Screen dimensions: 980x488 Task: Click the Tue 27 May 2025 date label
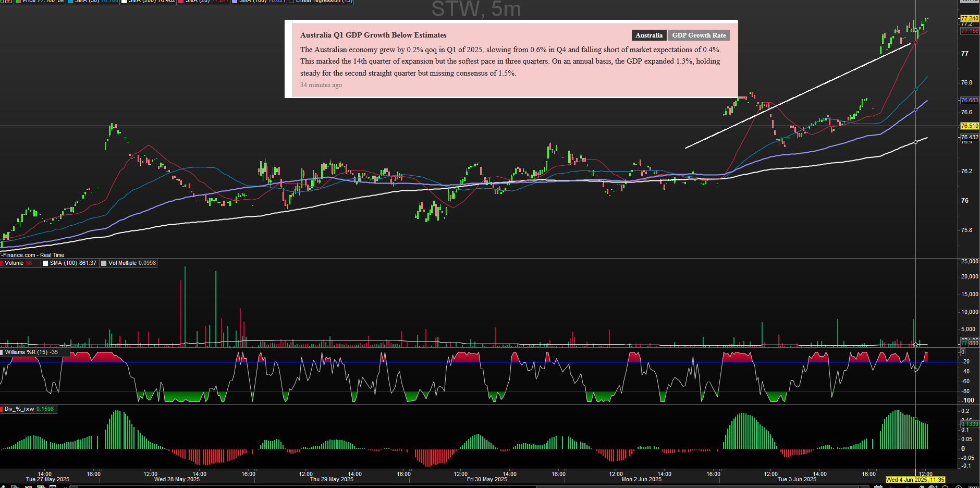[47, 480]
